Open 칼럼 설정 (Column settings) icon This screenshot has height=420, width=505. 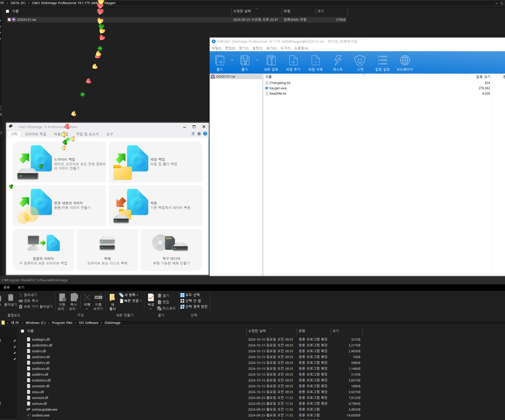(383, 61)
